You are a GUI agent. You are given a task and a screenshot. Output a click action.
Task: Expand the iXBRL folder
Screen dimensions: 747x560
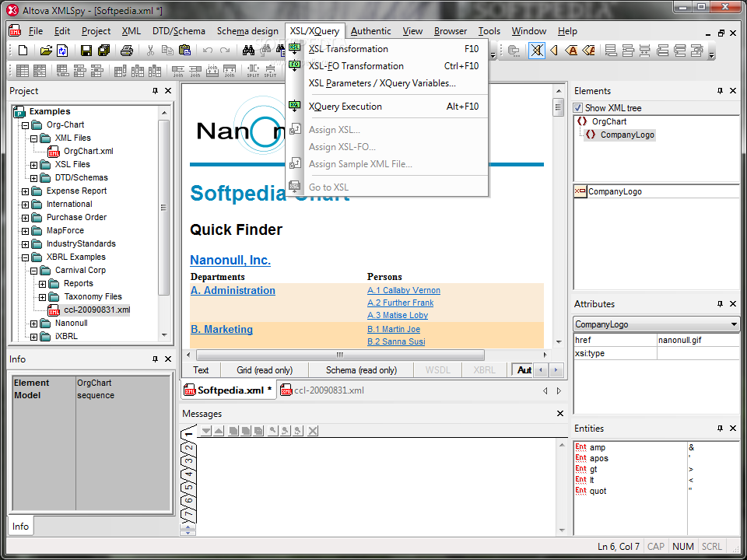tap(33, 337)
